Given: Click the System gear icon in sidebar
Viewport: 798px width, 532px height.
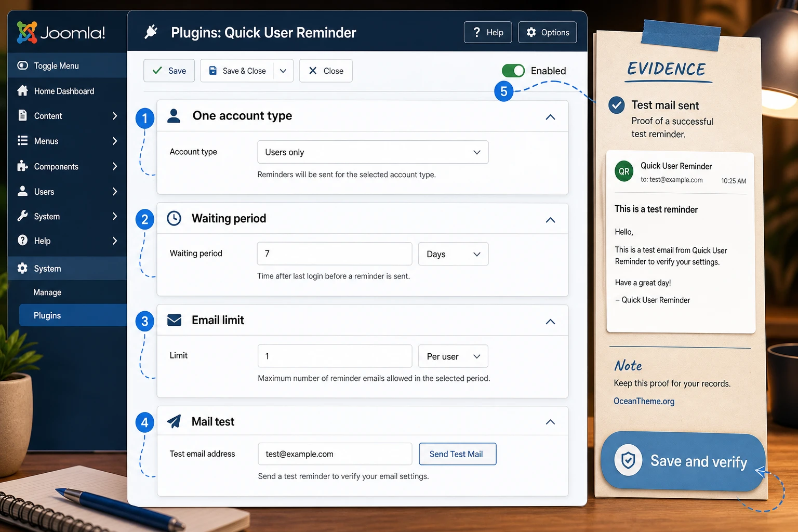Looking at the screenshot, I should tap(22, 268).
